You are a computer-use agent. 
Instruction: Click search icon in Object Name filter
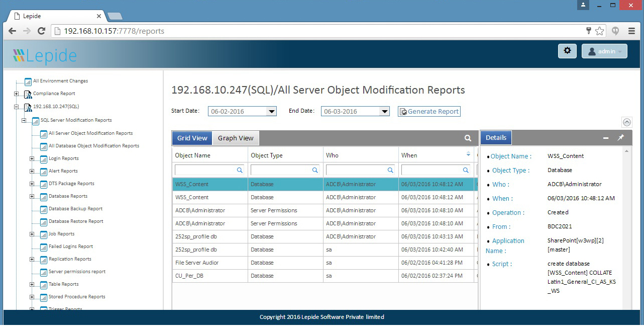[x=240, y=171]
